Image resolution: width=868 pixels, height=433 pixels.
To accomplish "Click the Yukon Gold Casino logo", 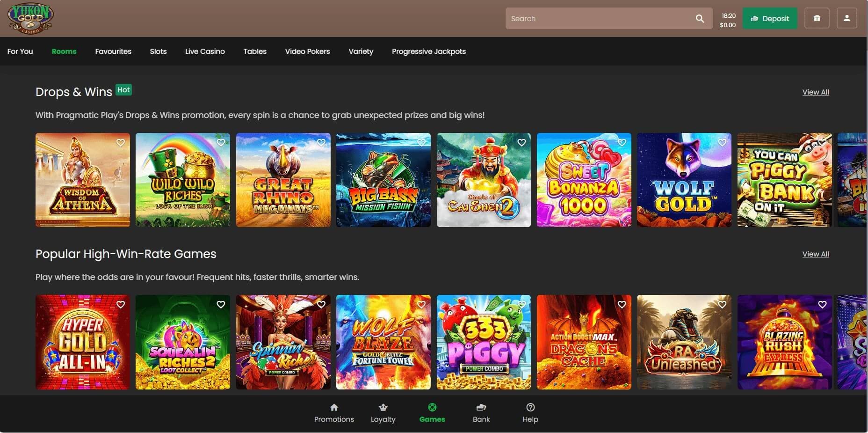I will point(30,19).
